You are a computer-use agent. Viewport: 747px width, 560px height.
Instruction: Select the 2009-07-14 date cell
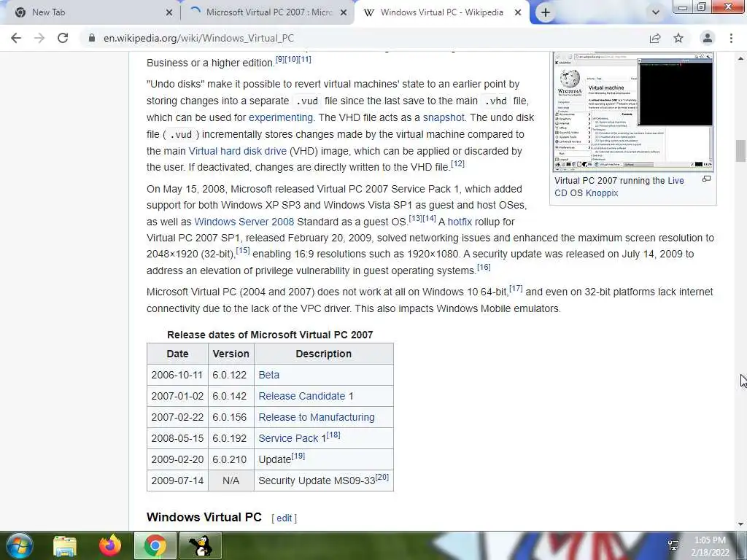177,481
